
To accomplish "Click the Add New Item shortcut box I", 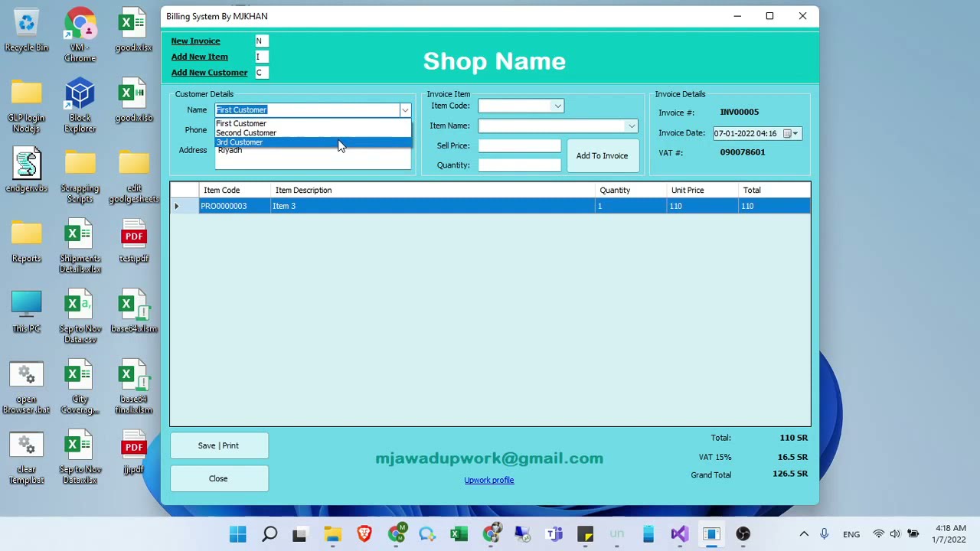I will tap(262, 57).
